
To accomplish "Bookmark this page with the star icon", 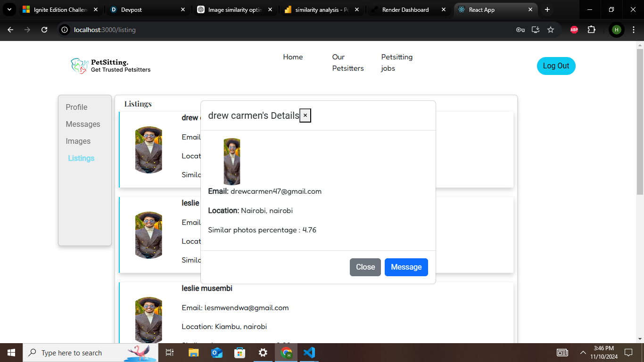I will tap(551, 30).
